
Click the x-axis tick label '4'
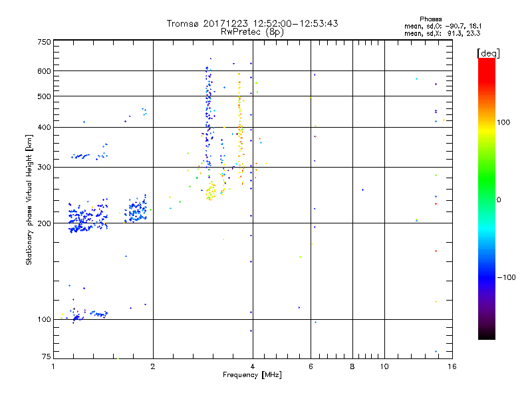[x=253, y=366]
